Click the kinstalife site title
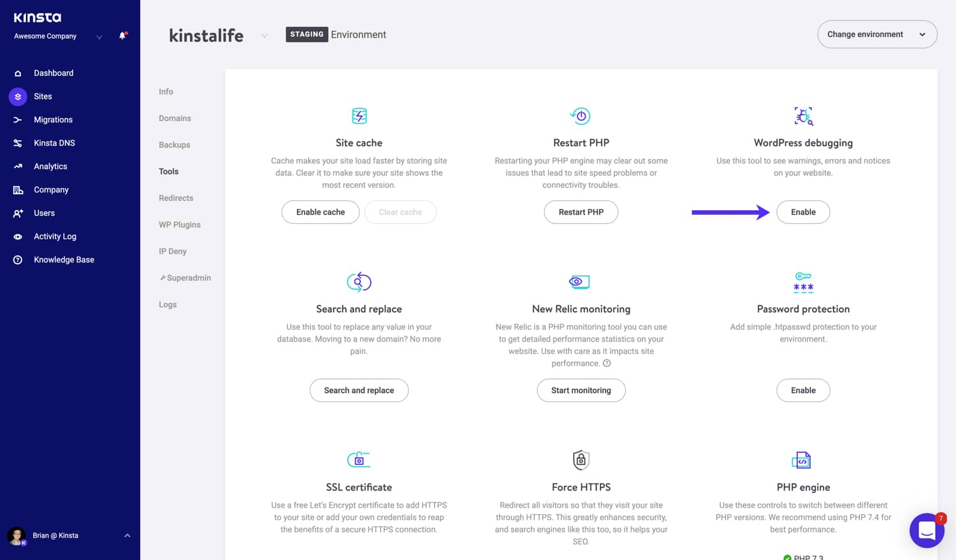The height and width of the screenshot is (560, 956). point(206,36)
